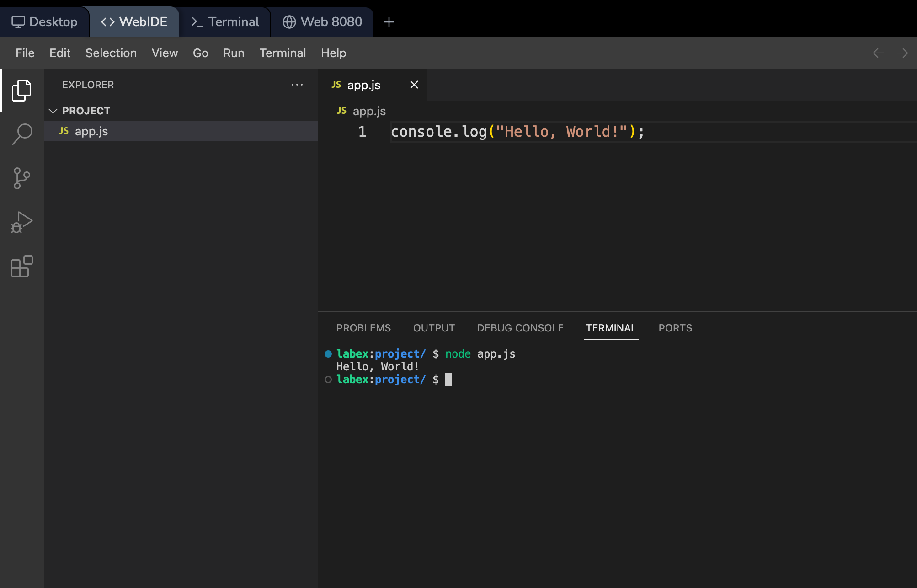
Task: Show the OUTPUT panel tab
Action: coord(434,328)
